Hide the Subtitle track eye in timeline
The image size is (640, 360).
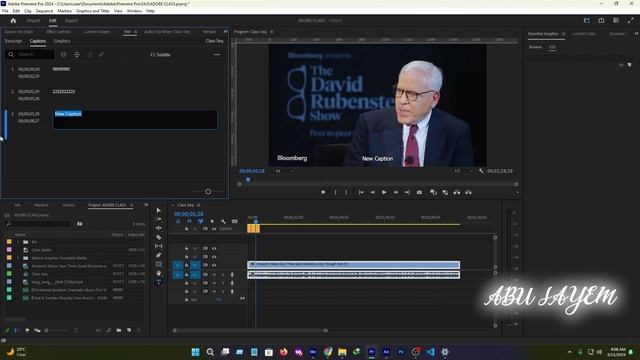(214, 229)
